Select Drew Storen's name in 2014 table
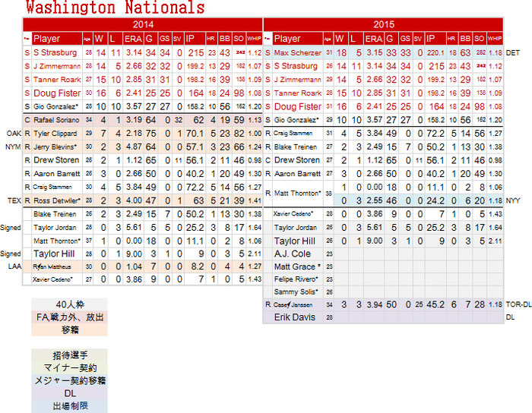Viewport: 532px width, 413px height. coord(56,160)
